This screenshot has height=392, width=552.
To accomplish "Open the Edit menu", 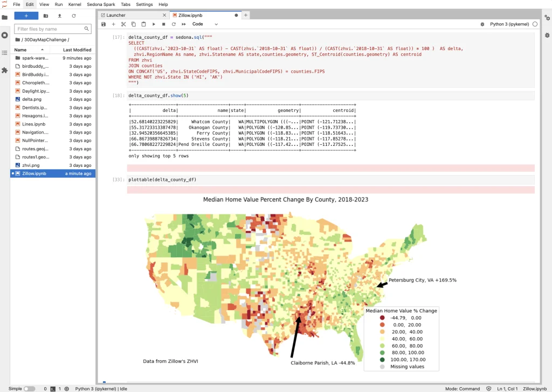I will click(30, 4).
